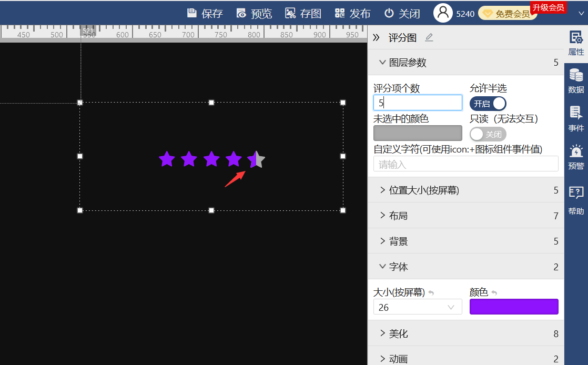Click the 关闭 power icon
Viewport: 588px width, 365px height.
(389, 13)
